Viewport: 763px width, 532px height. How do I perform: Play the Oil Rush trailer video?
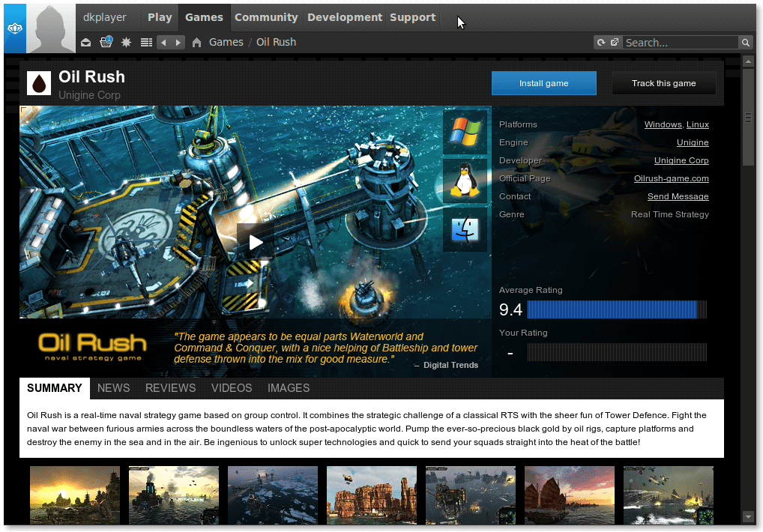256,242
